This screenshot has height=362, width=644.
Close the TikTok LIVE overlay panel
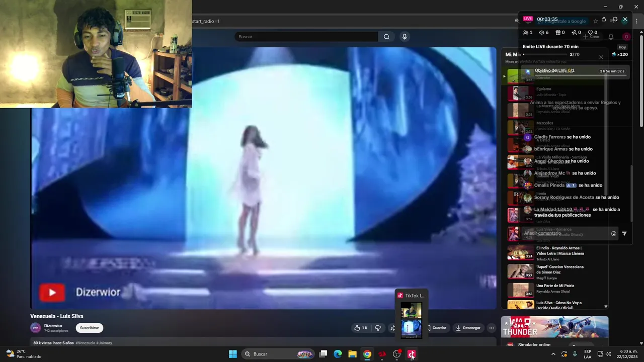click(625, 19)
